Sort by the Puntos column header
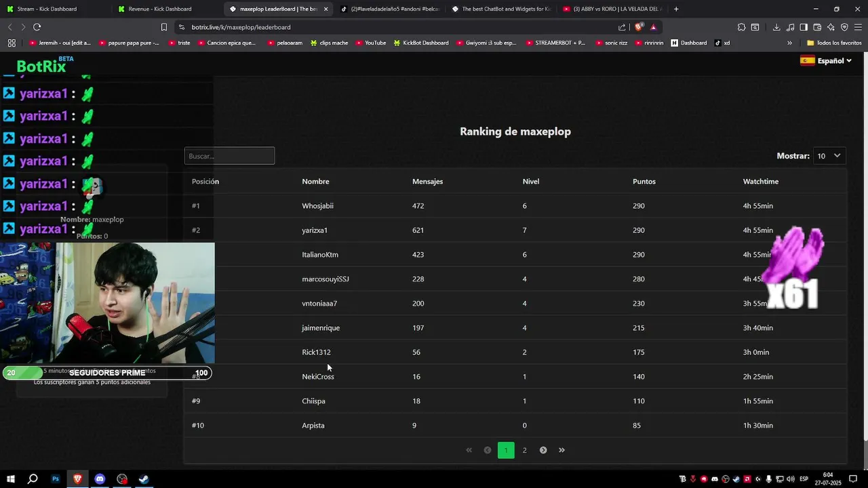The height and width of the screenshot is (488, 868). (x=644, y=182)
